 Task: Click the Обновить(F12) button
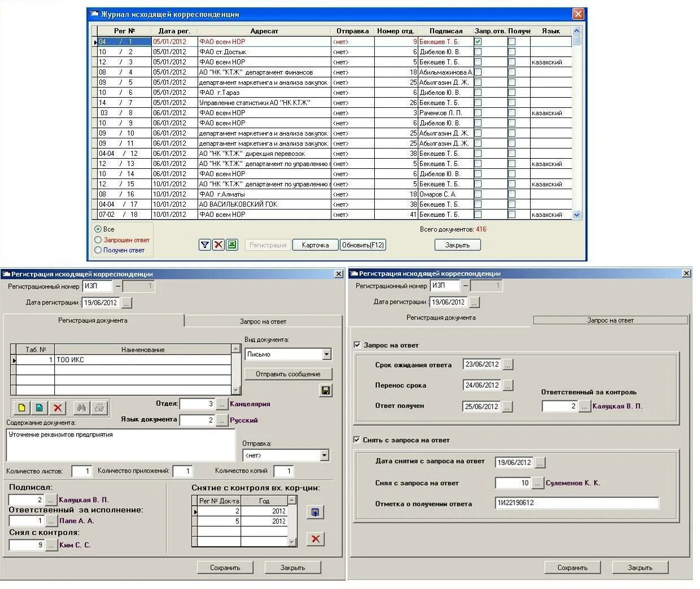pyautogui.click(x=363, y=245)
